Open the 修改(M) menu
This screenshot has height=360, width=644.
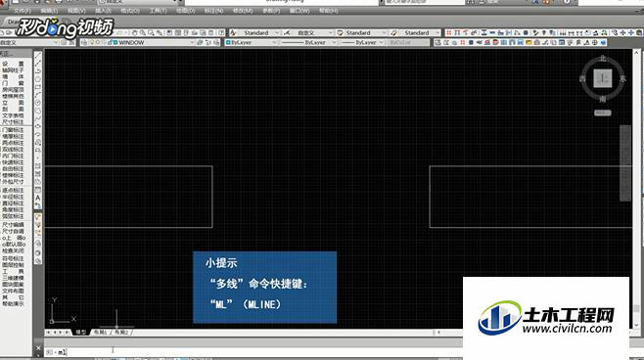point(243,11)
